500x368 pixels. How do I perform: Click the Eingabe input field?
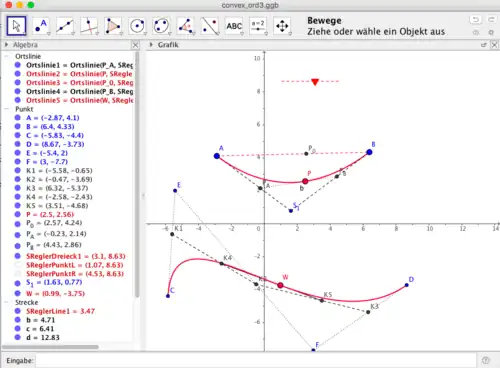[255, 360]
